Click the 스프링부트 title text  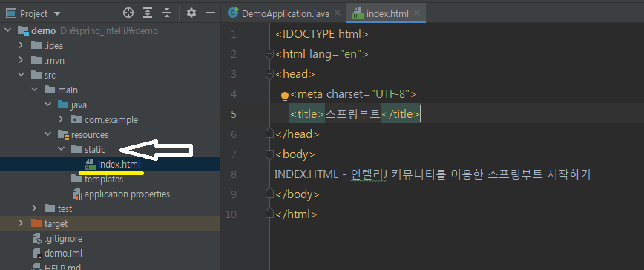pos(353,114)
